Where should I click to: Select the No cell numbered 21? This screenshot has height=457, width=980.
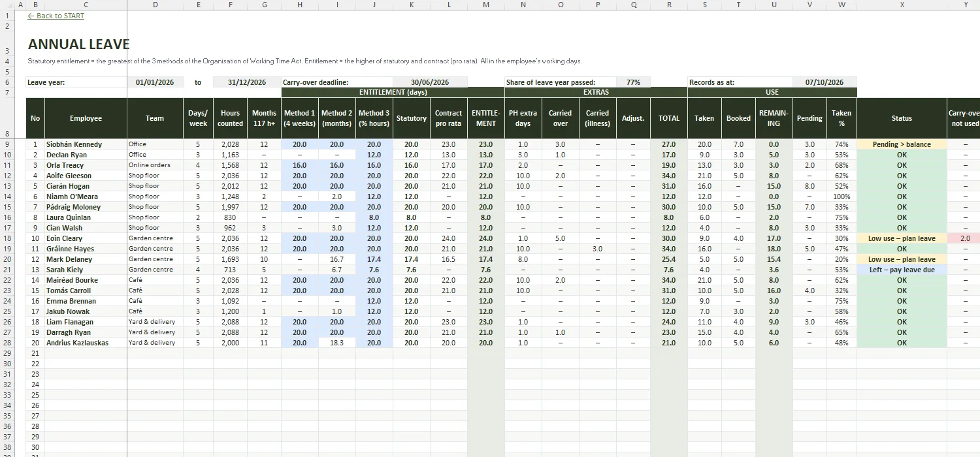[x=35, y=353]
